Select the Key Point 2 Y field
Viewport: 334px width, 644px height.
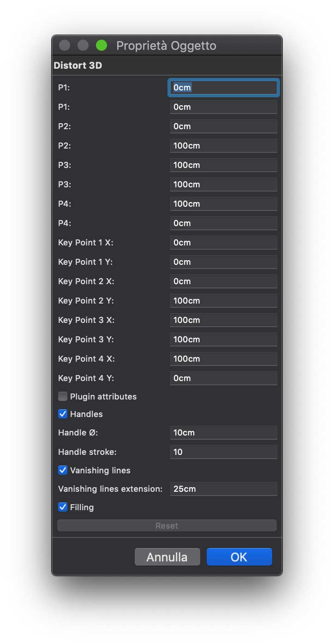tap(223, 300)
